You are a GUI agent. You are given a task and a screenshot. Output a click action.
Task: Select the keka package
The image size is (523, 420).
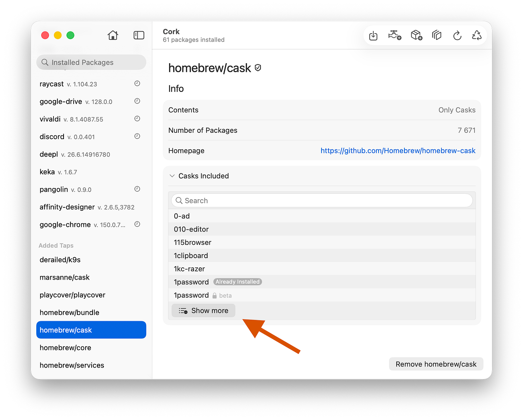click(x=91, y=172)
